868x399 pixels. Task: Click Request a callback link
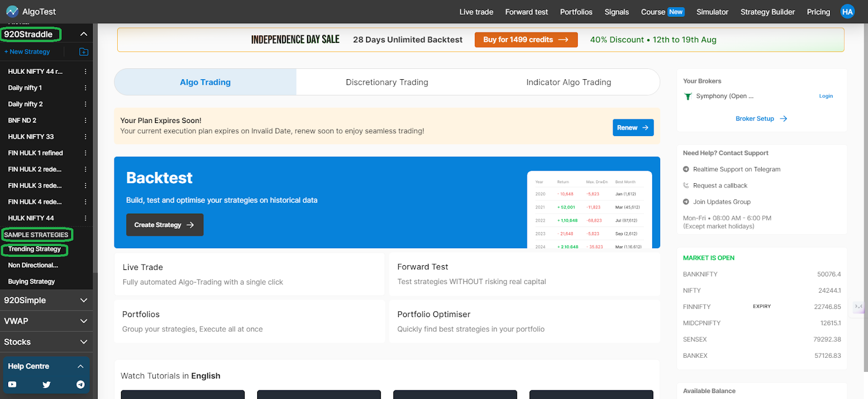pos(720,185)
